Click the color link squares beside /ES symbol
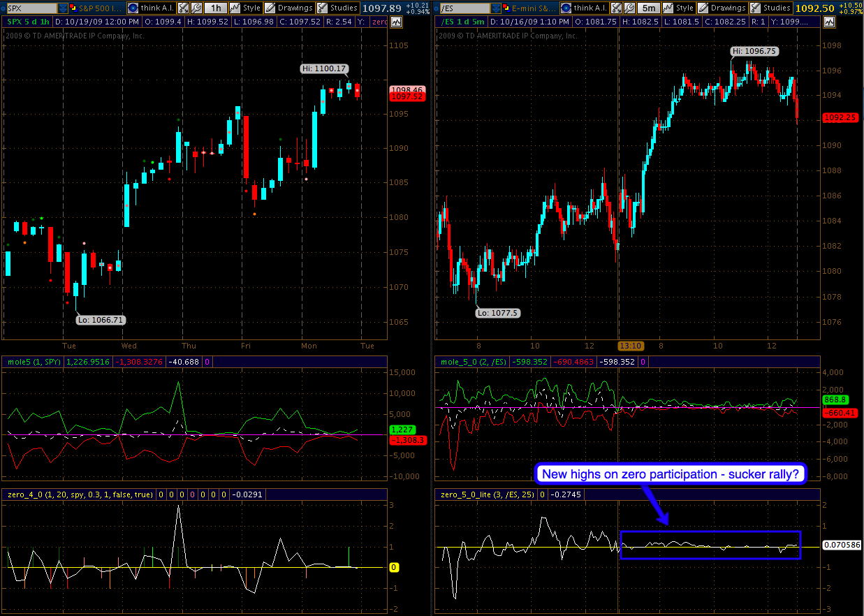This screenshot has height=616, width=864. pos(506,8)
